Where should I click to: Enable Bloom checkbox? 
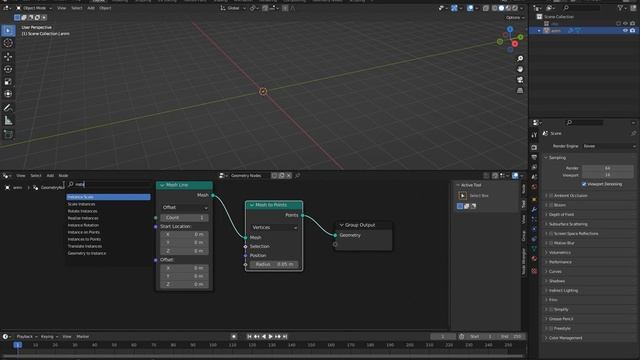551,205
